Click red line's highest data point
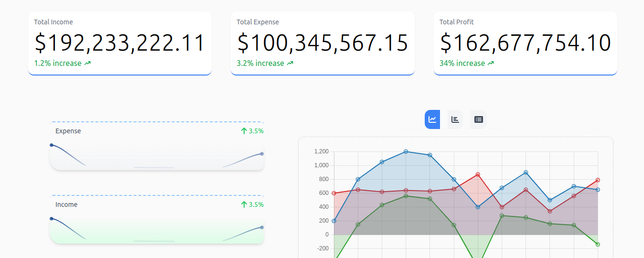This screenshot has width=644, height=258. (478, 174)
